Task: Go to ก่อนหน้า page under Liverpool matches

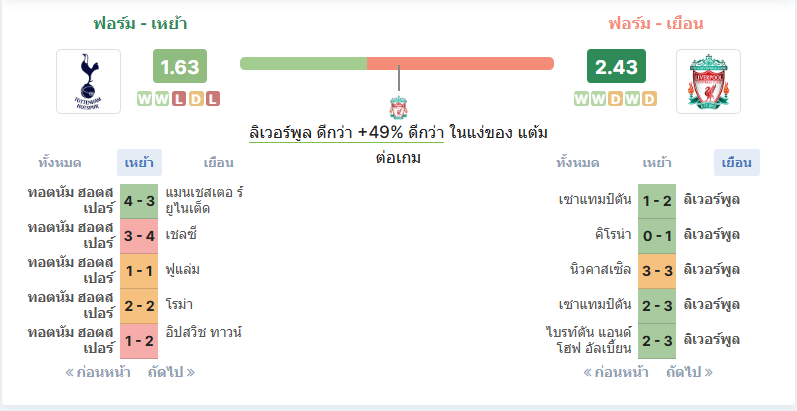Action: pos(616,372)
